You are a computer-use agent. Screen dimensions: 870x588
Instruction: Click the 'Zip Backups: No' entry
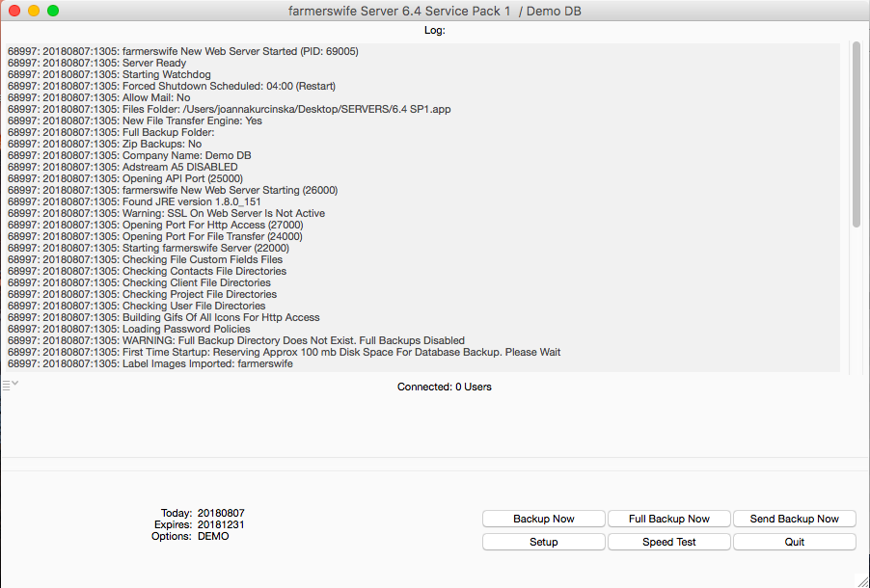tap(105, 145)
